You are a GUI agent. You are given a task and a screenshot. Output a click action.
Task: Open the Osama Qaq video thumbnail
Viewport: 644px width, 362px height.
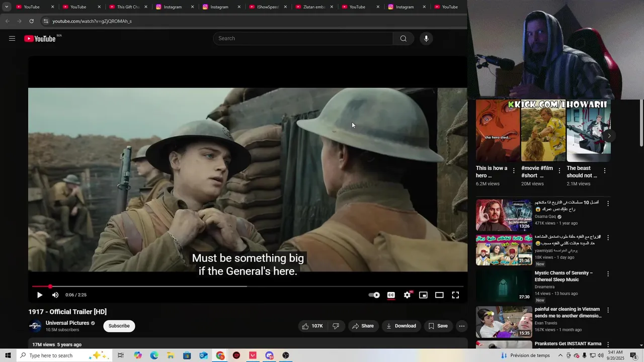pos(504,215)
